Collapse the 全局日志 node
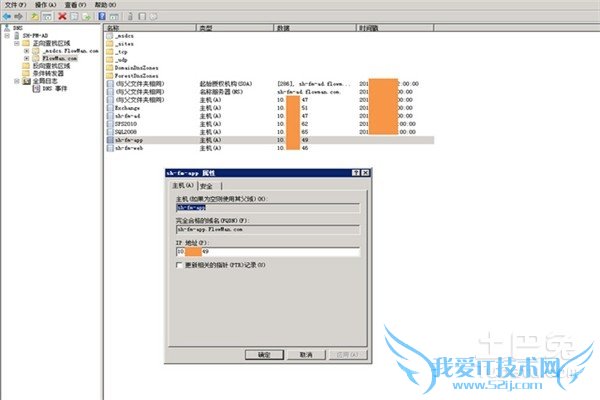This screenshot has width=600, height=400. click(x=16, y=81)
